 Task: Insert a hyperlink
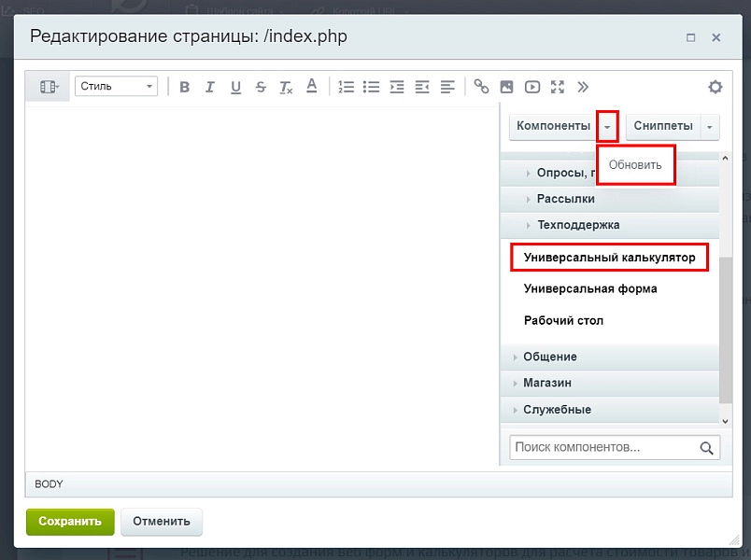[481, 87]
